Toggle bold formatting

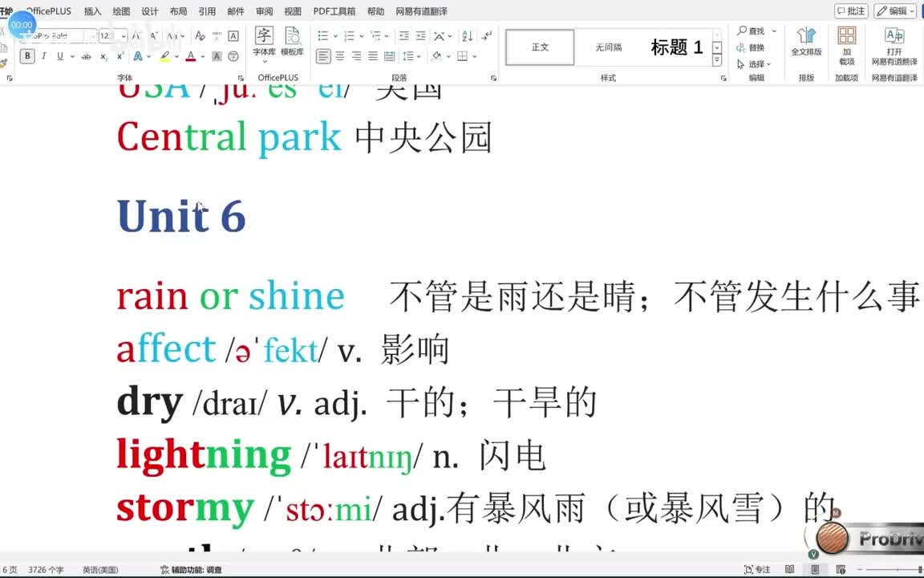tap(27, 56)
